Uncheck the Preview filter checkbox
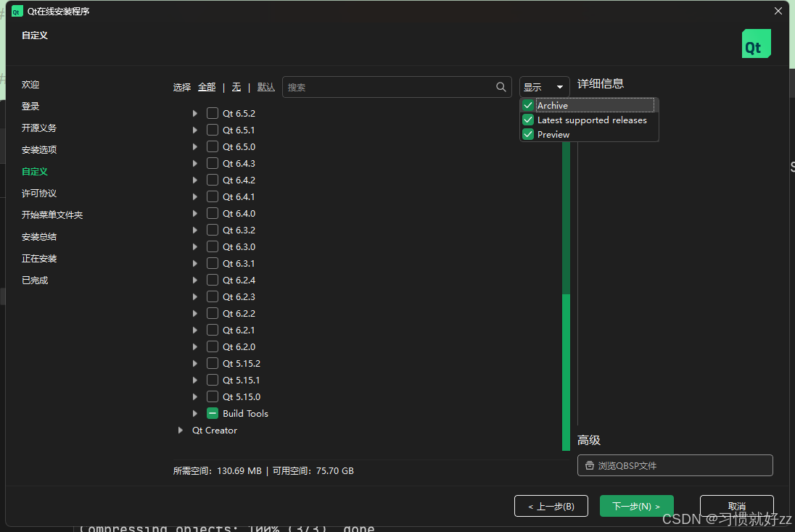 click(528, 134)
